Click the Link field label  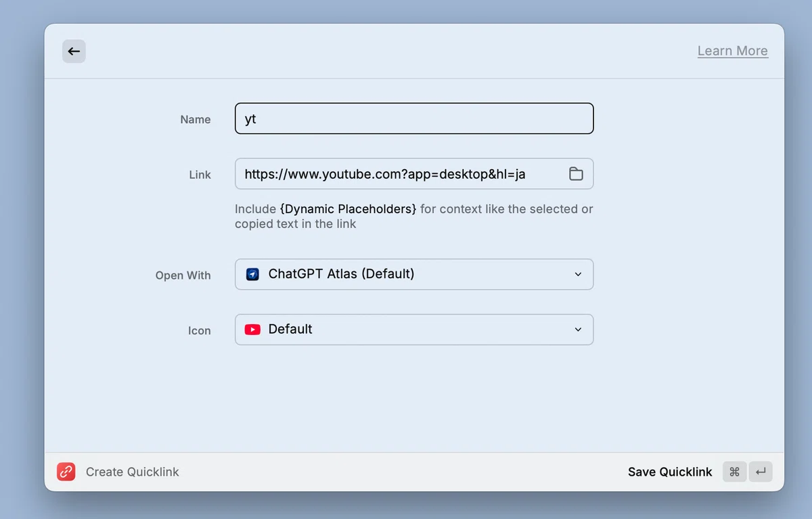[200, 175]
